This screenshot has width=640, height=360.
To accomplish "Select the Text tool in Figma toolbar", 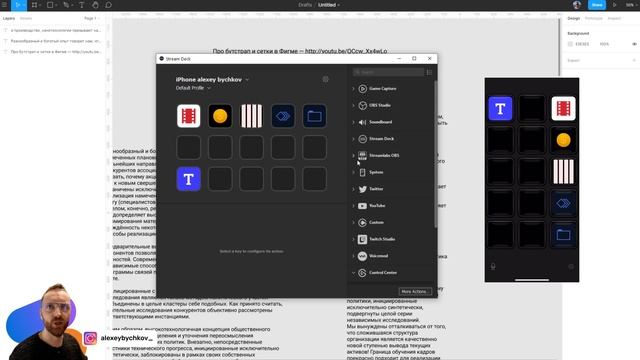I will click(x=81, y=5).
